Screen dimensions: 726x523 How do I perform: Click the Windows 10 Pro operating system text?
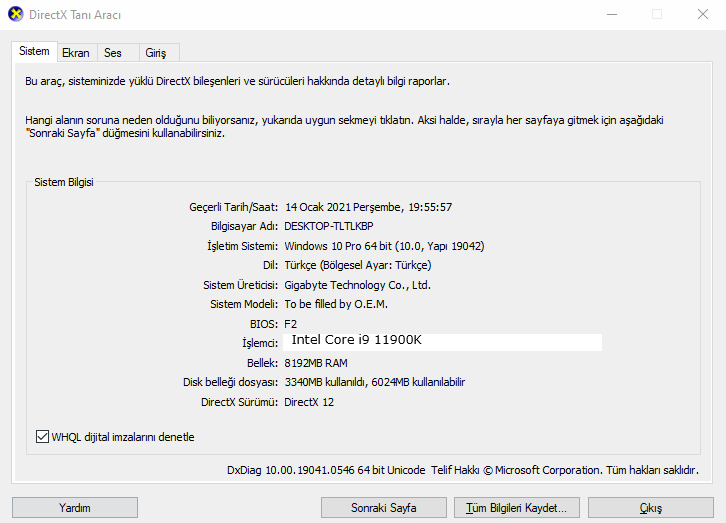[x=384, y=246]
